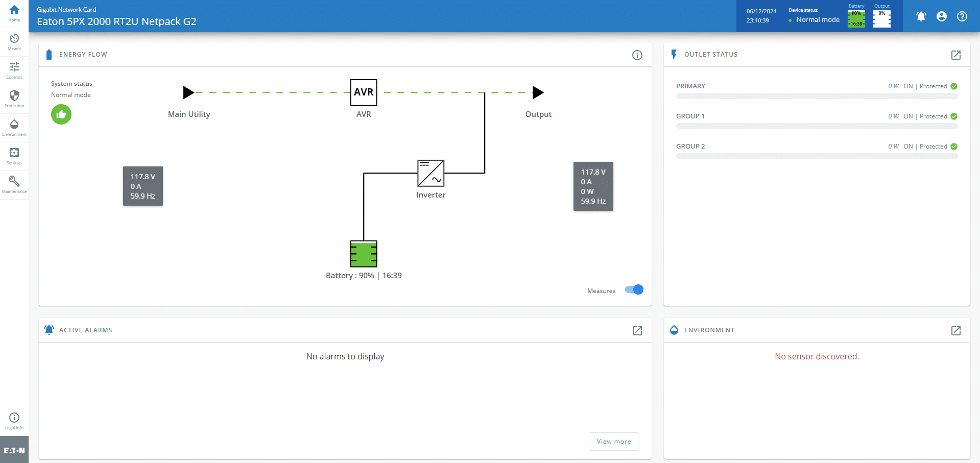Image resolution: width=980 pixels, height=463 pixels.
Task: Open Outlet Status in detailed view
Action: point(956,55)
